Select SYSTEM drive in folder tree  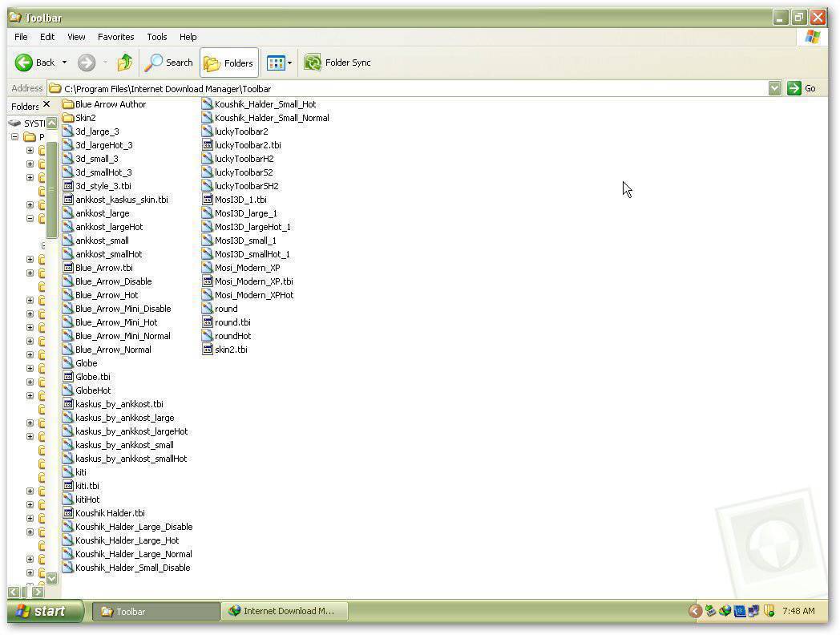[x=26, y=123]
